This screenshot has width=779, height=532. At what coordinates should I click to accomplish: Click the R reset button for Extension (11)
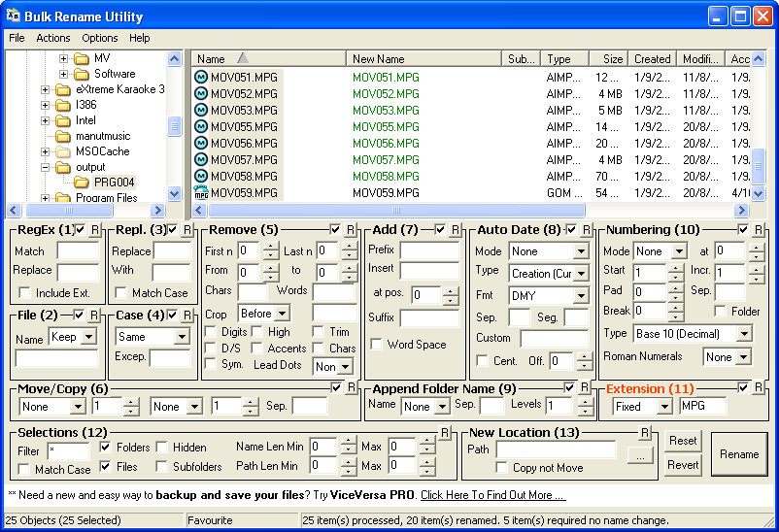pyautogui.click(x=759, y=387)
